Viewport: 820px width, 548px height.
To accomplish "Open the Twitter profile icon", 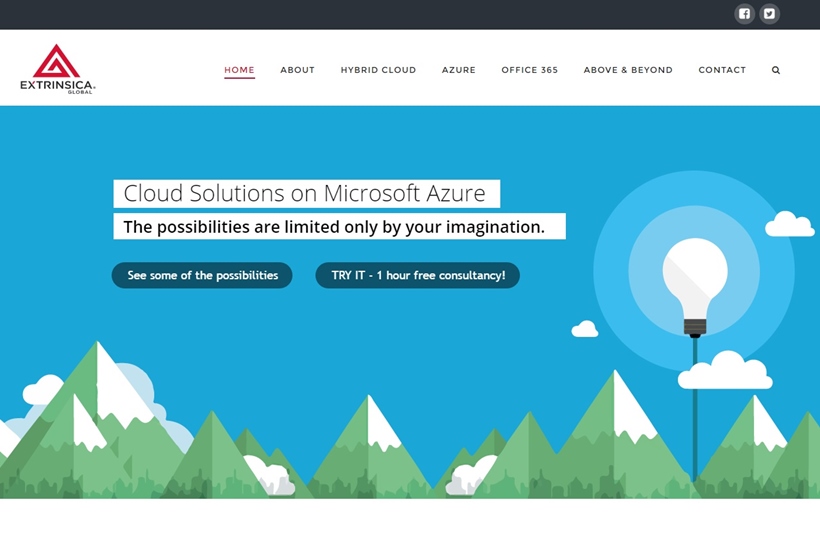I will (769, 14).
